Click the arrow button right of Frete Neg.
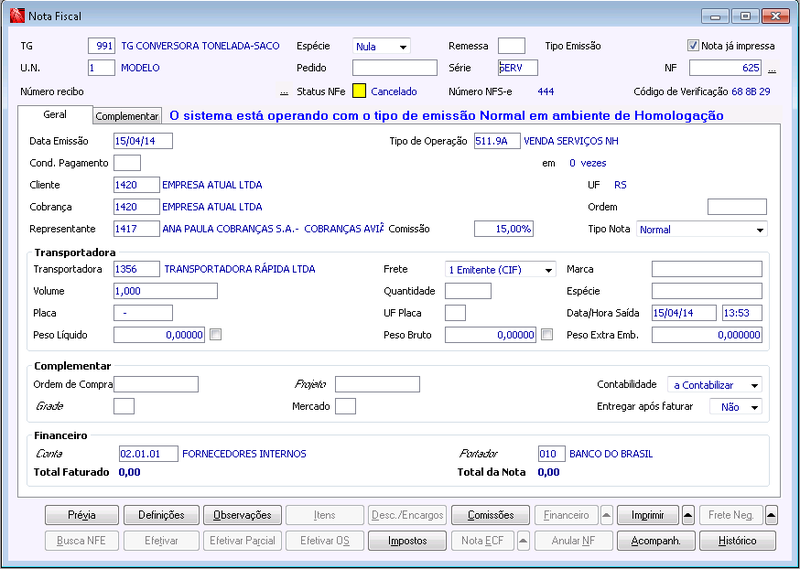 [x=771, y=515]
